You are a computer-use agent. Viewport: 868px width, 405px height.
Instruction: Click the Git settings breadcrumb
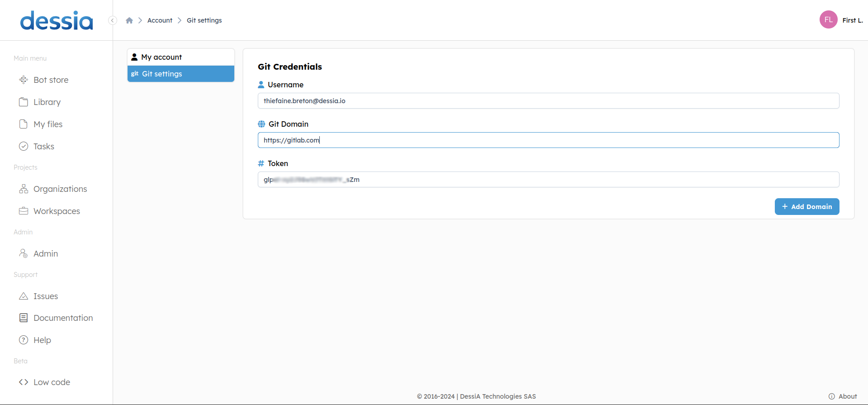pos(204,20)
